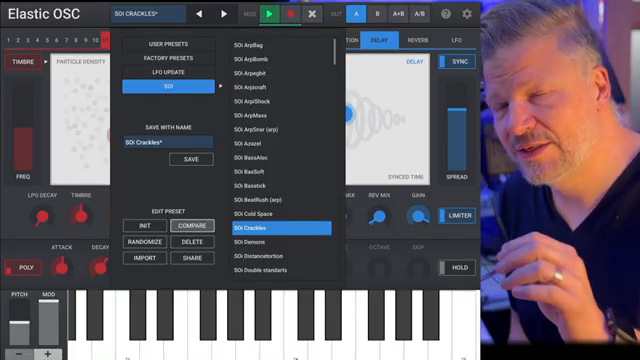
Task: Toggle the POLY mode button
Action: pyautogui.click(x=23, y=268)
